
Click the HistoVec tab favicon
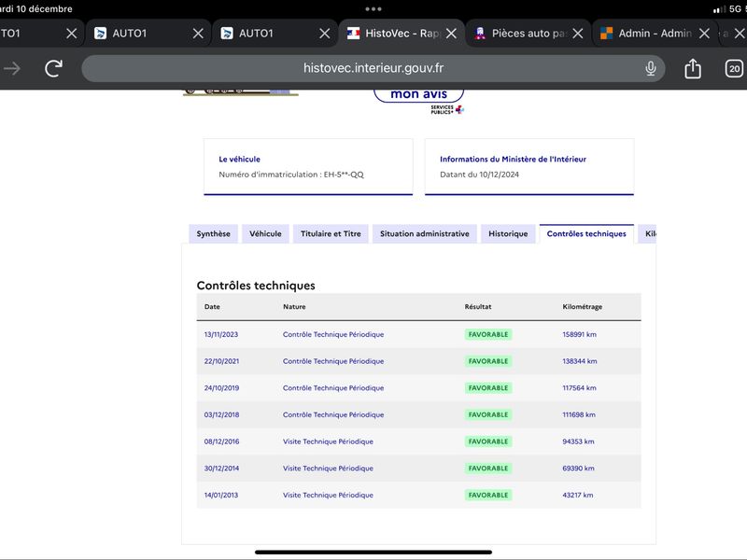click(x=354, y=34)
